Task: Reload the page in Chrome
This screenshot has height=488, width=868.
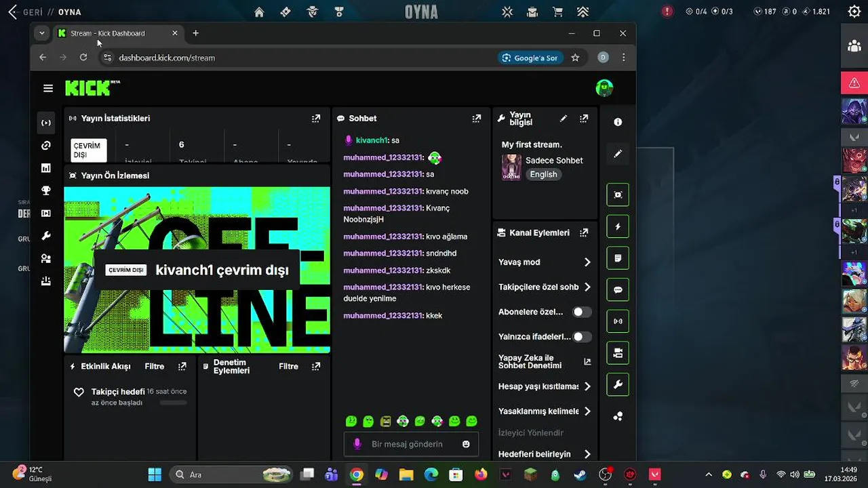Action: (83, 58)
